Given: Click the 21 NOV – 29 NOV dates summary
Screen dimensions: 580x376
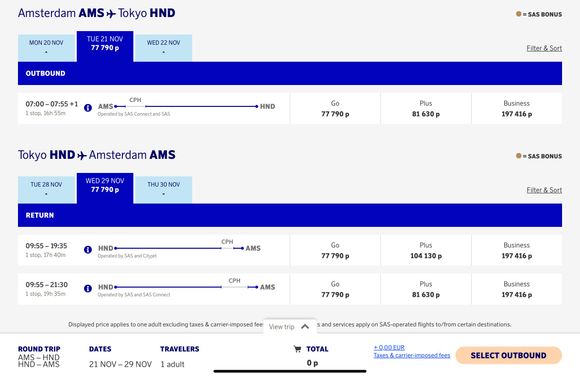Looking at the screenshot, I should (120, 364).
